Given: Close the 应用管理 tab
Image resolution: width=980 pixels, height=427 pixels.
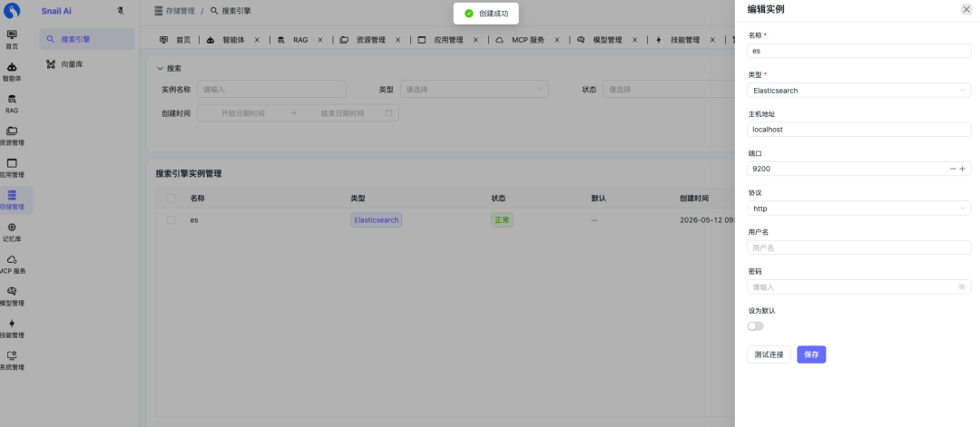Looking at the screenshot, I should 475,40.
